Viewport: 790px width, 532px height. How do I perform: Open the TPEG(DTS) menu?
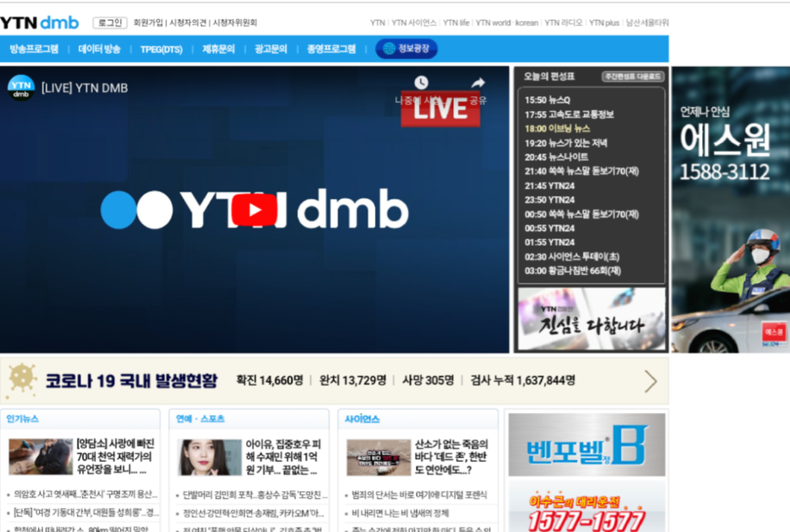click(161, 49)
